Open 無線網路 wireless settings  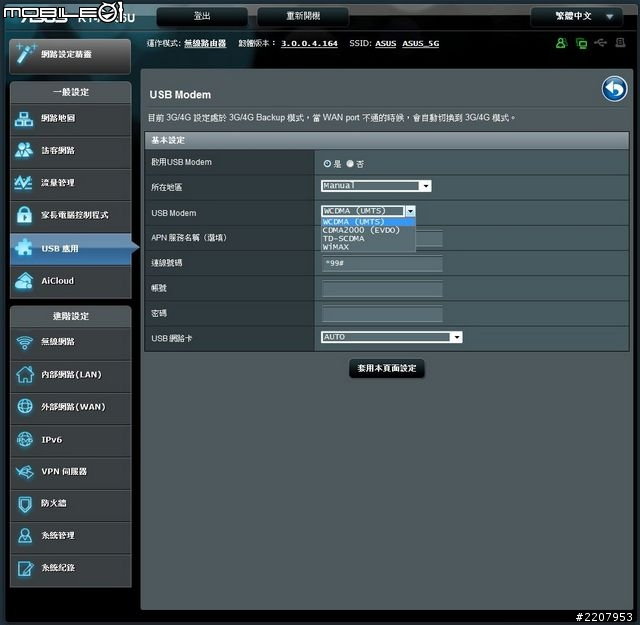point(70,343)
